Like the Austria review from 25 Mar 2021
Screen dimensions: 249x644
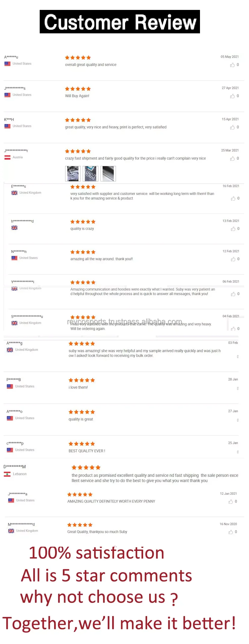232,159
